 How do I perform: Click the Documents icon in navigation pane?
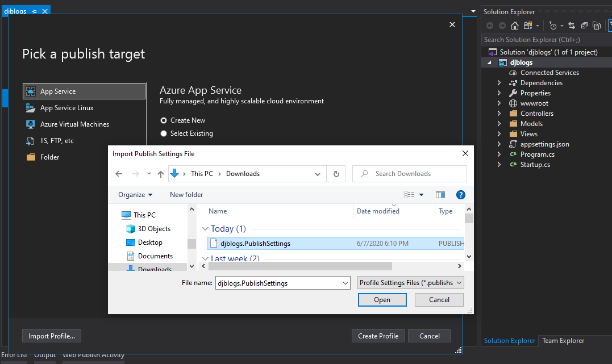coord(130,256)
